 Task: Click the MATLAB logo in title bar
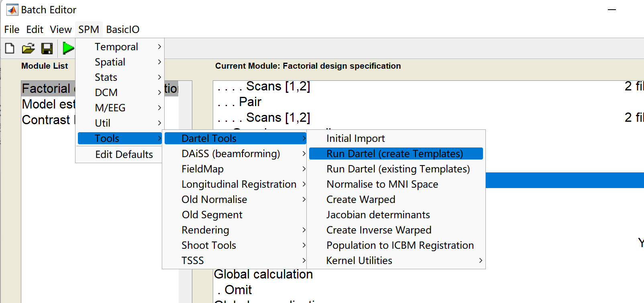[12, 10]
